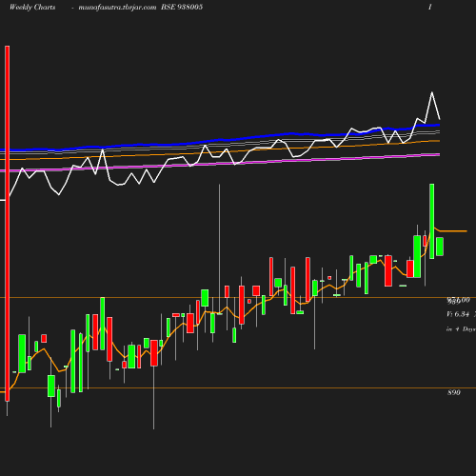Click the munafasutra website name in header
The height and width of the screenshot is (476, 476).
pos(117,8)
